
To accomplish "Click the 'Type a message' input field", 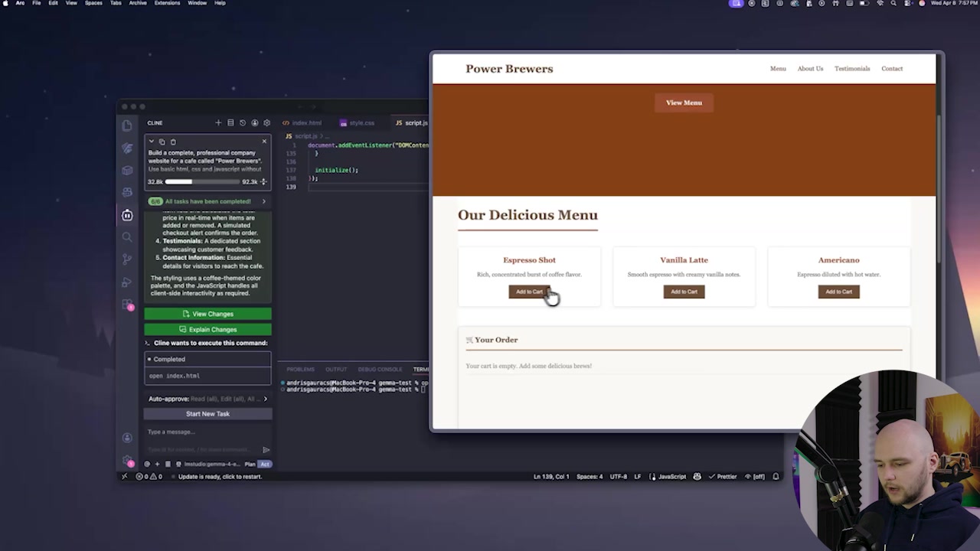I will (175, 432).
